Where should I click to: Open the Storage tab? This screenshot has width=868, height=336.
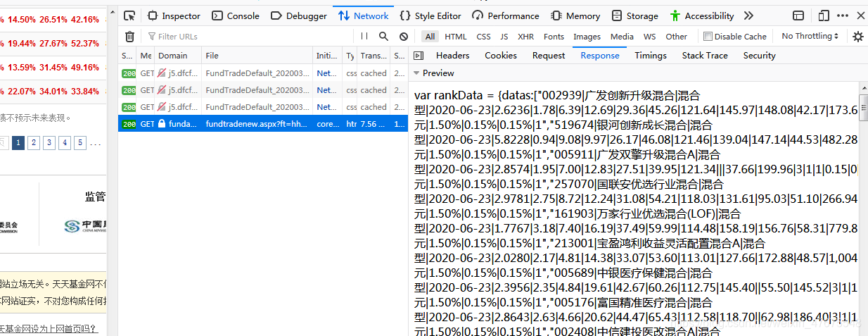pyautogui.click(x=635, y=15)
